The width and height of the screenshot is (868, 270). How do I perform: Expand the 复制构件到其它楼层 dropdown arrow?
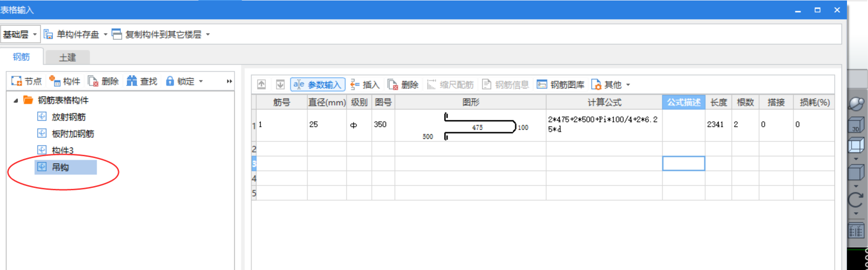(208, 35)
